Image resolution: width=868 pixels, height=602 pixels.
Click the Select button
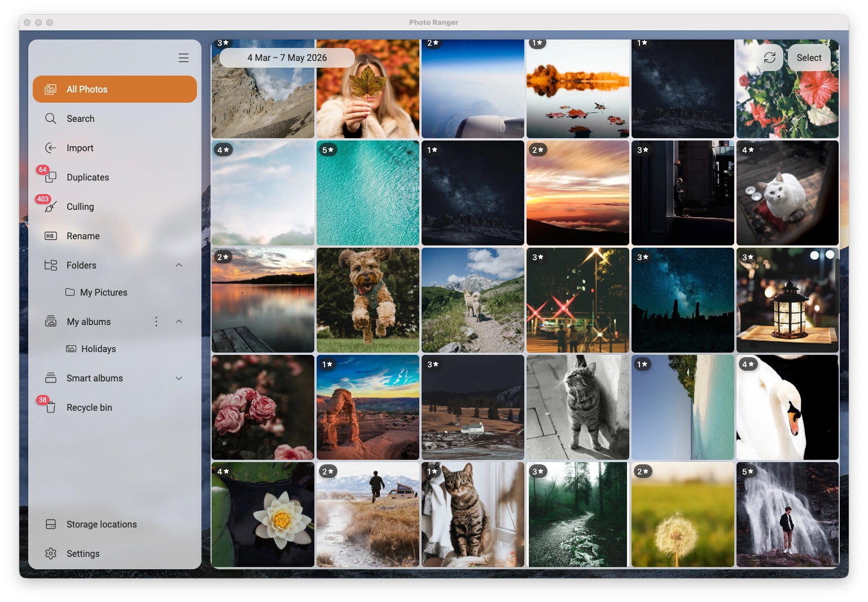(809, 58)
